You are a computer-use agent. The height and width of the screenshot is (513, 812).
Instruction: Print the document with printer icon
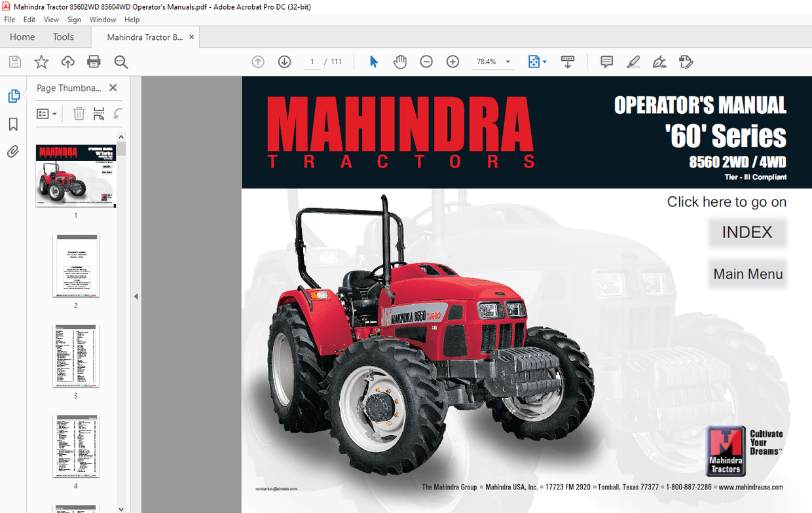tap(94, 62)
